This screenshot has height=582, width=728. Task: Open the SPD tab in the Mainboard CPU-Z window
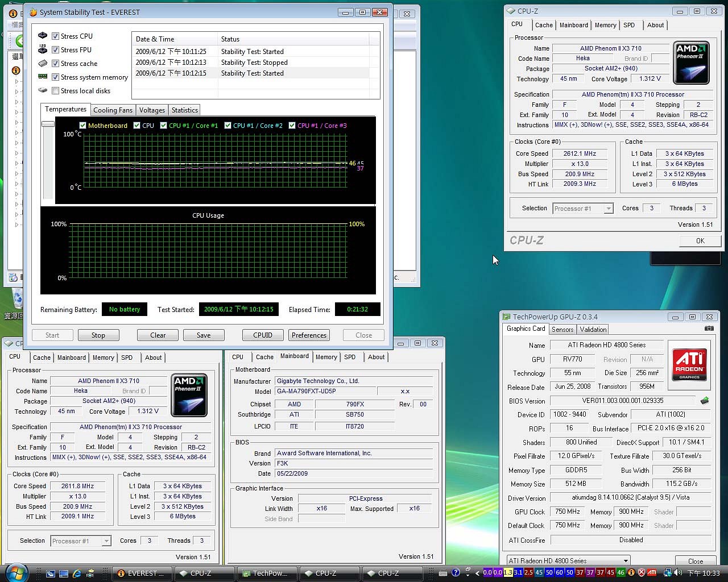(x=350, y=357)
